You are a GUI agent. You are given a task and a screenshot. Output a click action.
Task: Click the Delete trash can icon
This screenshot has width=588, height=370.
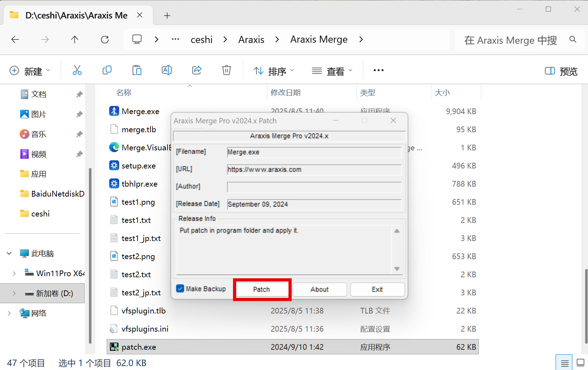click(x=226, y=70)
